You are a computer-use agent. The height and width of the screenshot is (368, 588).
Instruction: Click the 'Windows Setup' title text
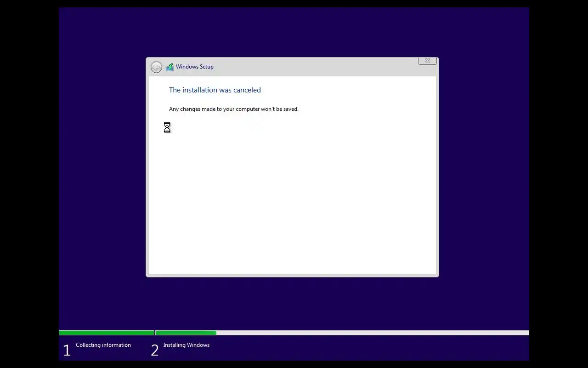click(x=195, y=67)
